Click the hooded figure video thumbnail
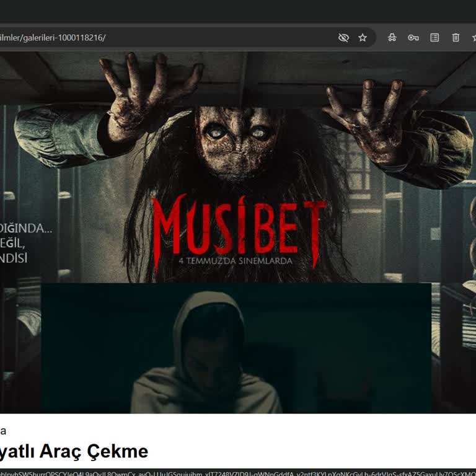This screenshot has width=476, height=476. 236,348
